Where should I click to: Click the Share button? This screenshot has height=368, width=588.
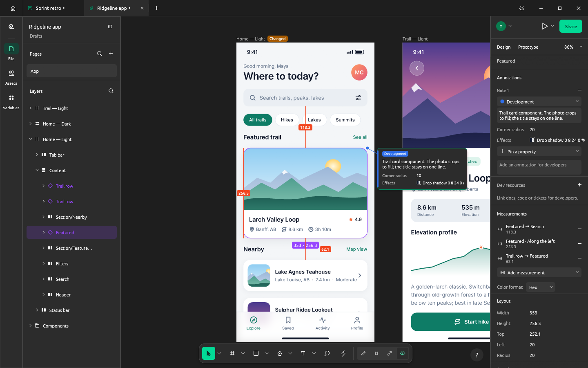coord(571,26)
